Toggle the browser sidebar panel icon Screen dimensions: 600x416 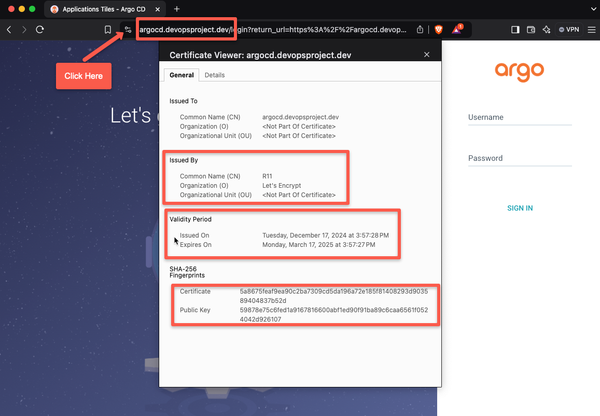coord(515,30)
